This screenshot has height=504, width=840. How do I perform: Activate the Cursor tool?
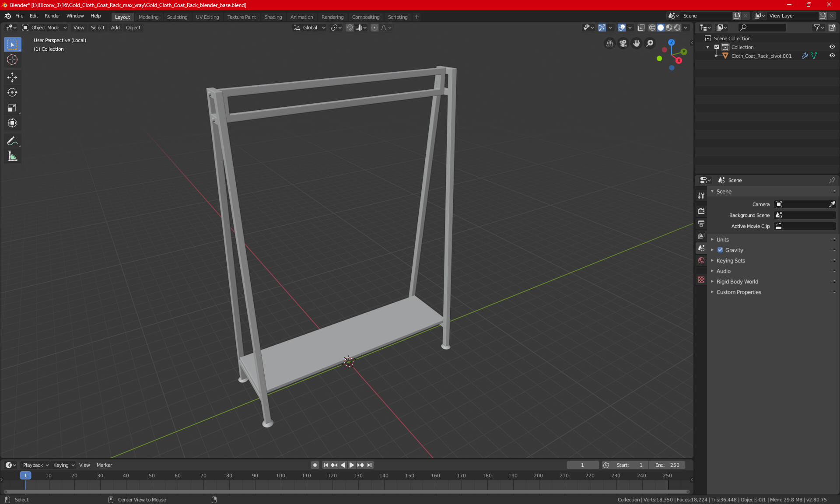pos(12,59)
